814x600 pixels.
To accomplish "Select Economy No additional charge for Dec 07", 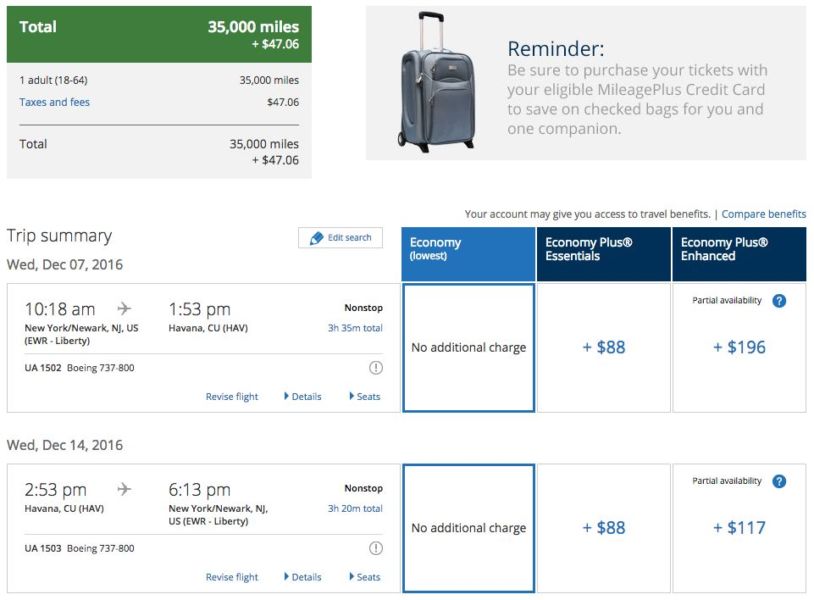I will [x=468, y=348].
